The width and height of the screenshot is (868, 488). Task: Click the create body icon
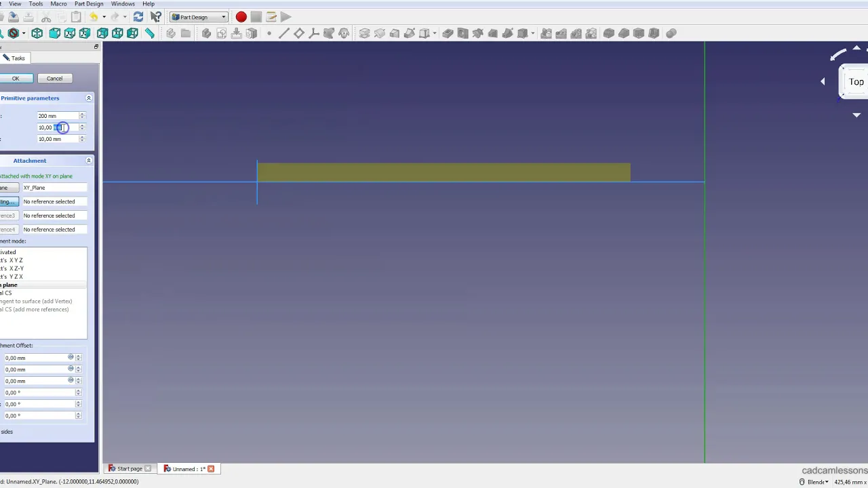pos(206,33)
